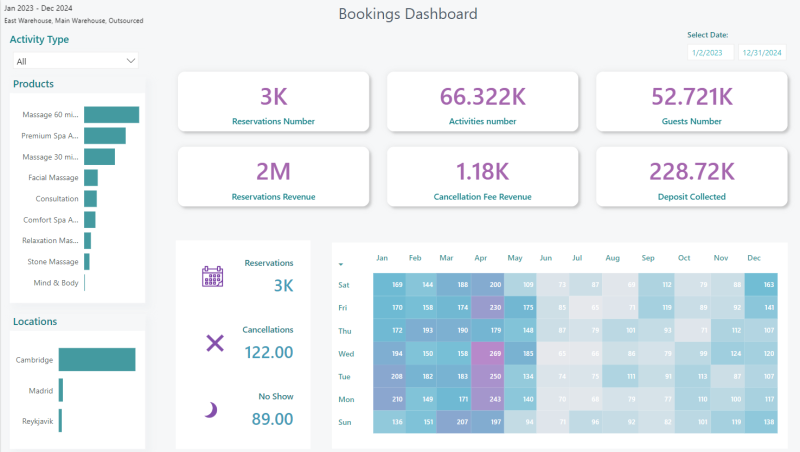The height and width of the screenshot is (452, 800).
Task: Click the purple calendar Reservations icon
Action: (212, 277)
